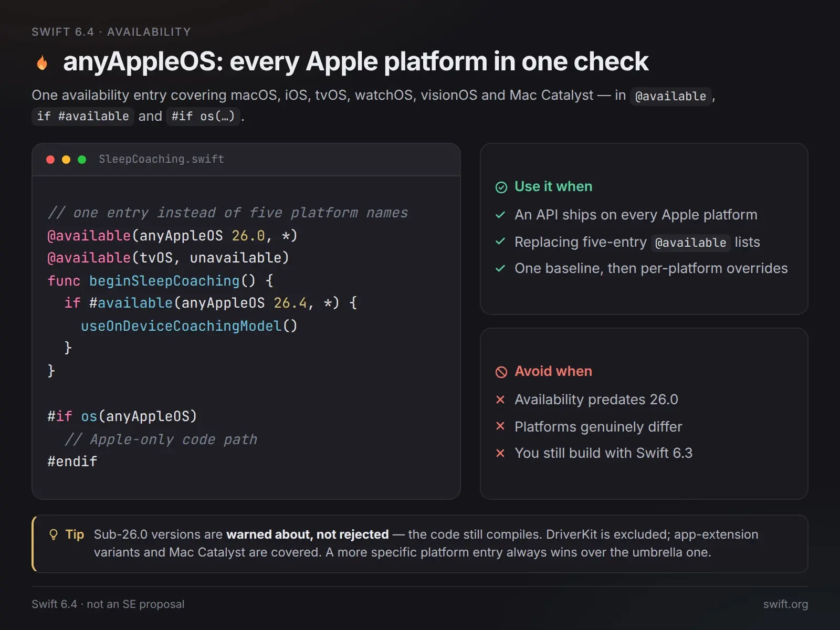
Task: Click the bold 'warned about, not rejected' phrase
Action: [308, 534]
